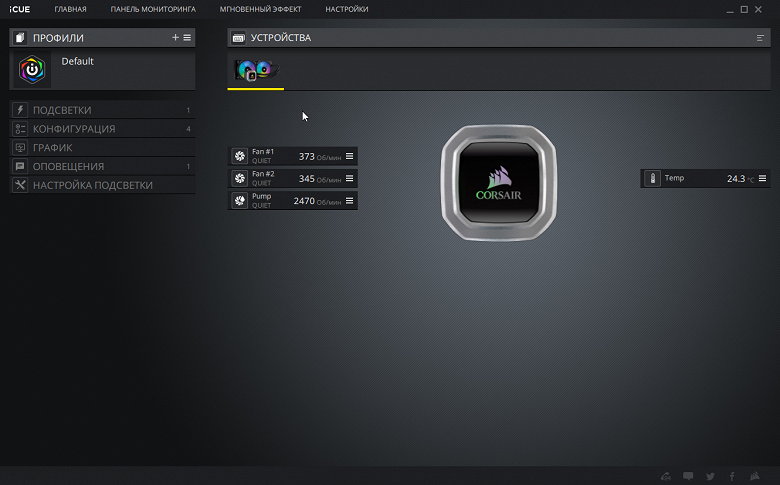This screenshot has width=780, height=485.
Task: Open the profiles hamburger menu
Action: pyautogui.click(x=187, y=37)
